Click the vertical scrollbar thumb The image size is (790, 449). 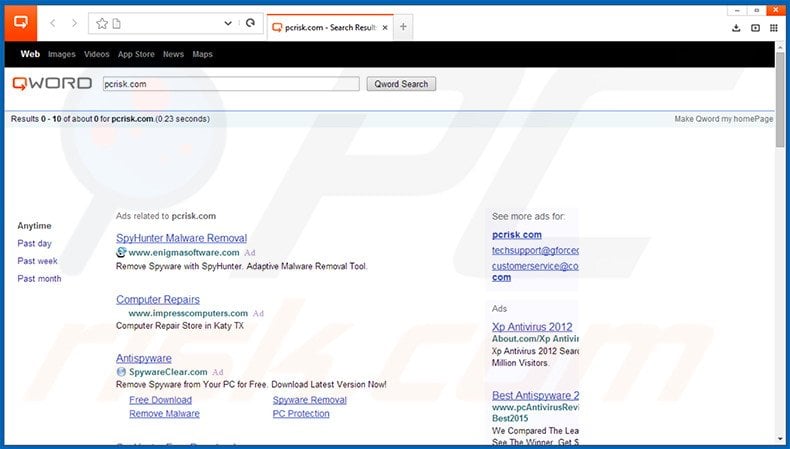[x=780, y=100]
